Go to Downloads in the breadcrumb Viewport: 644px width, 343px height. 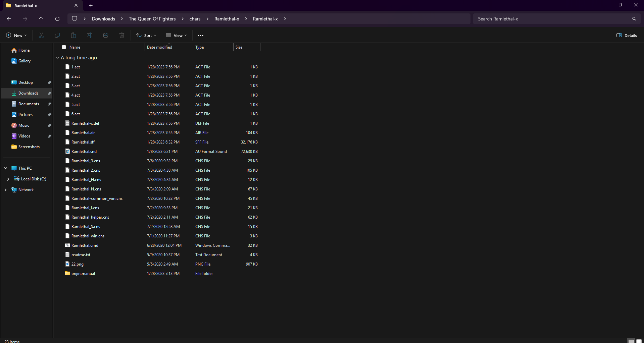(x=103, y=19)
